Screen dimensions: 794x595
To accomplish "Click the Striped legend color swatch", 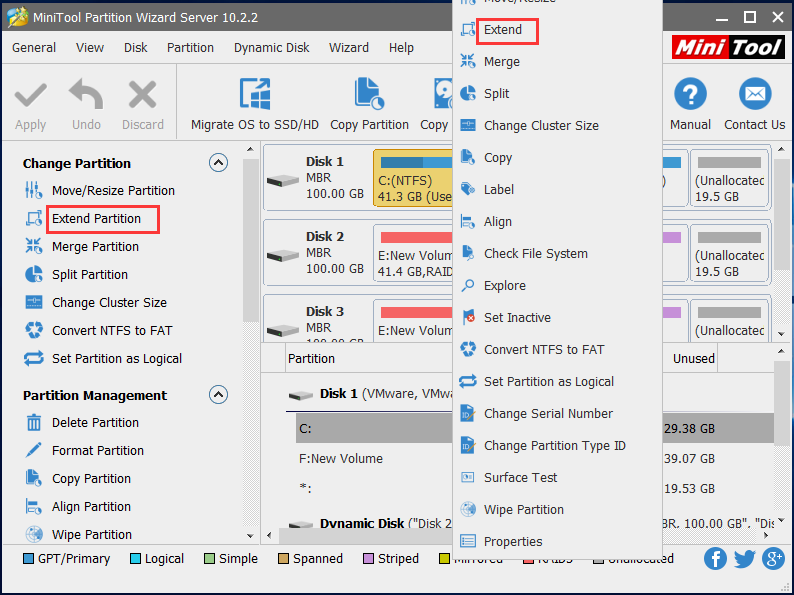I will coord(369,559).
